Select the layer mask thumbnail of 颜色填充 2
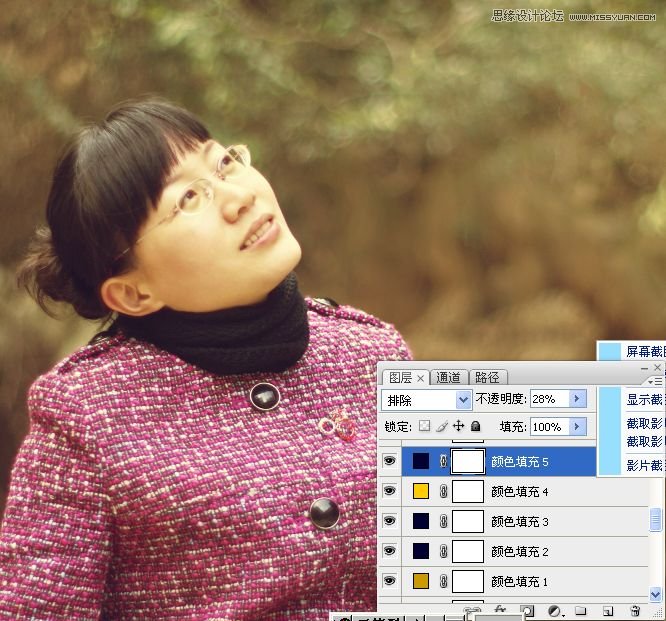Viewport: 666px width, 621px height. [x=468, y=551]
